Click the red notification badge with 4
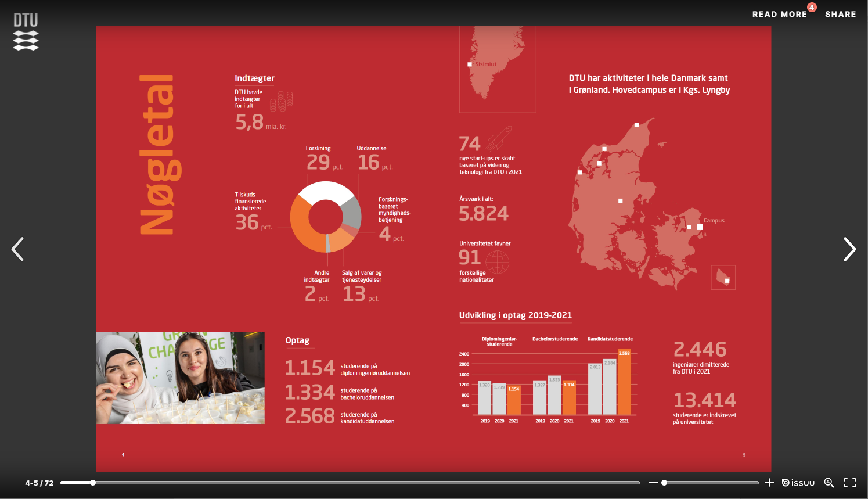 (812, 8)
